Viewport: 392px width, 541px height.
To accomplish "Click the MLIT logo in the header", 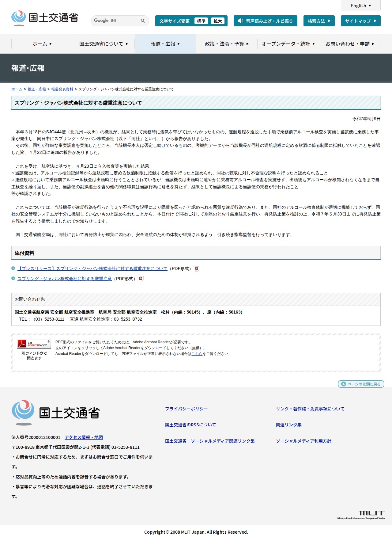I will (x=45, y=18).
